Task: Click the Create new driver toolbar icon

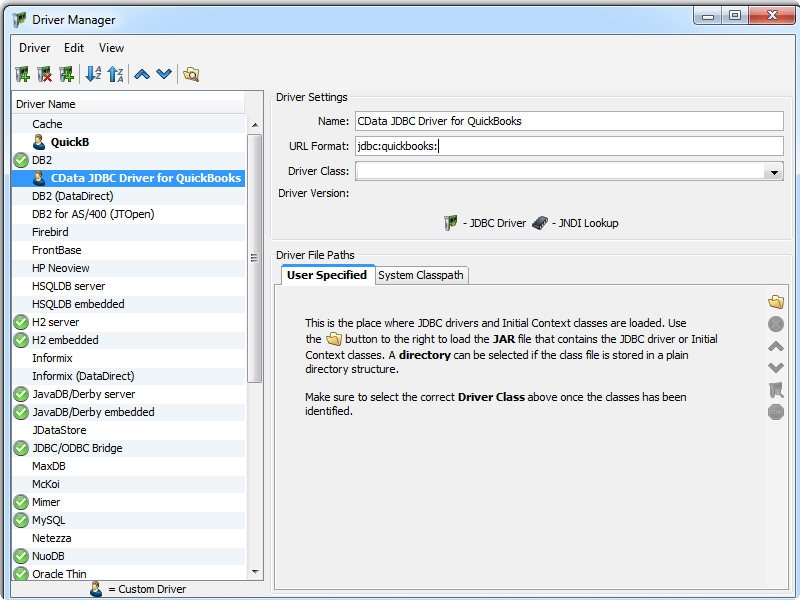Action: click(22, 74)
